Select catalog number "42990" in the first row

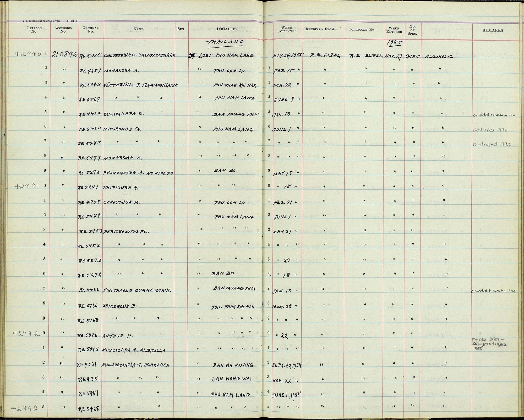click(x=28, y=54)
